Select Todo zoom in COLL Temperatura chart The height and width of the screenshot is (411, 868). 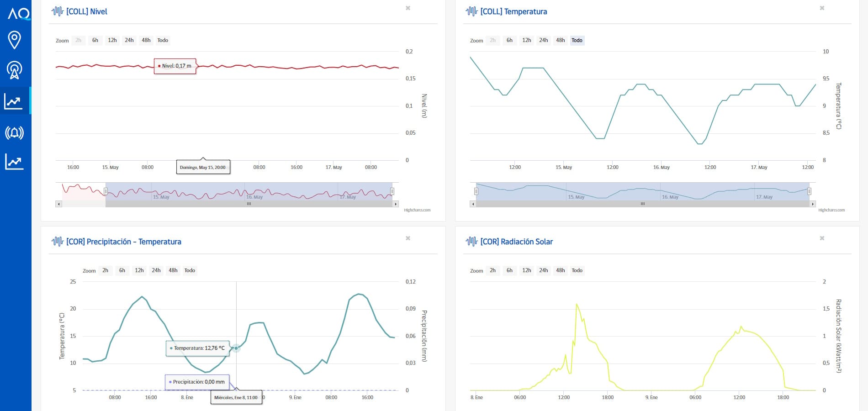(577, 40)
